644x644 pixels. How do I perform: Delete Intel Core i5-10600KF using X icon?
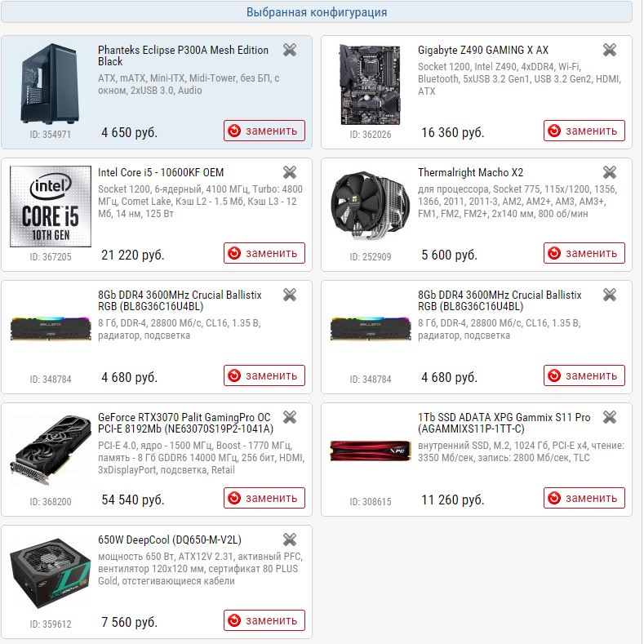click(290, 172)
